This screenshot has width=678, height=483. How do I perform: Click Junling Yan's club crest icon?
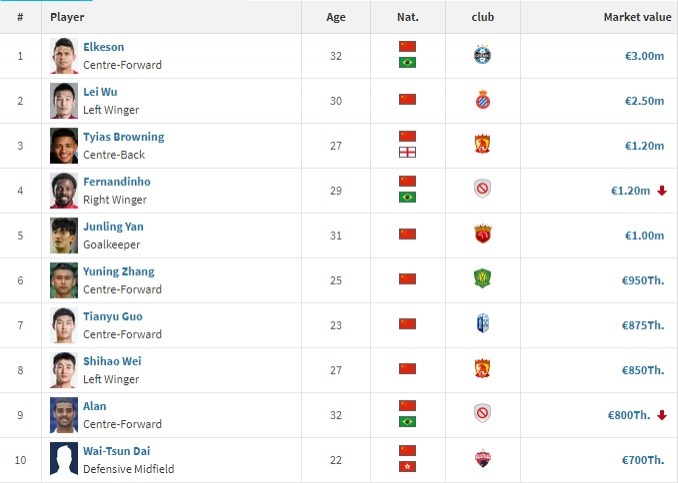[482, 235]
